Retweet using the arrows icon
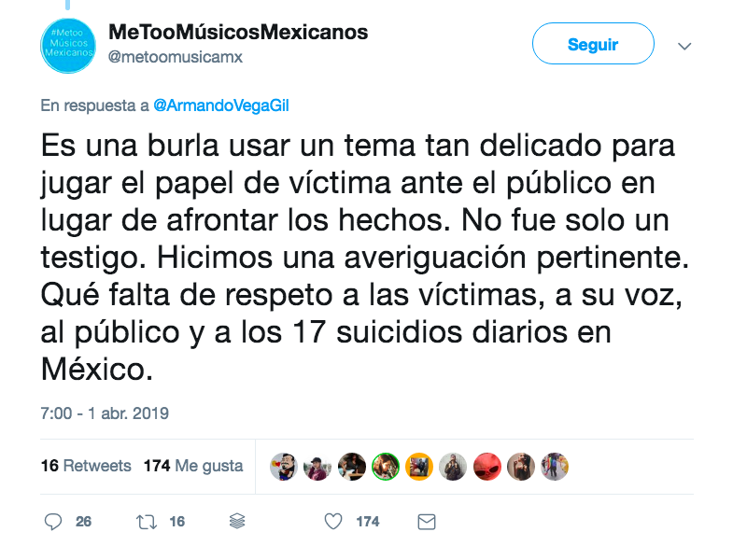This screenshot has height=560, width=733. click(147, 522)
